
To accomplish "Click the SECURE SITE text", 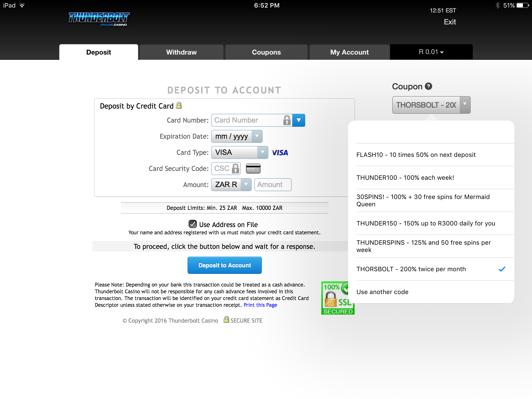I will point(247,321).
